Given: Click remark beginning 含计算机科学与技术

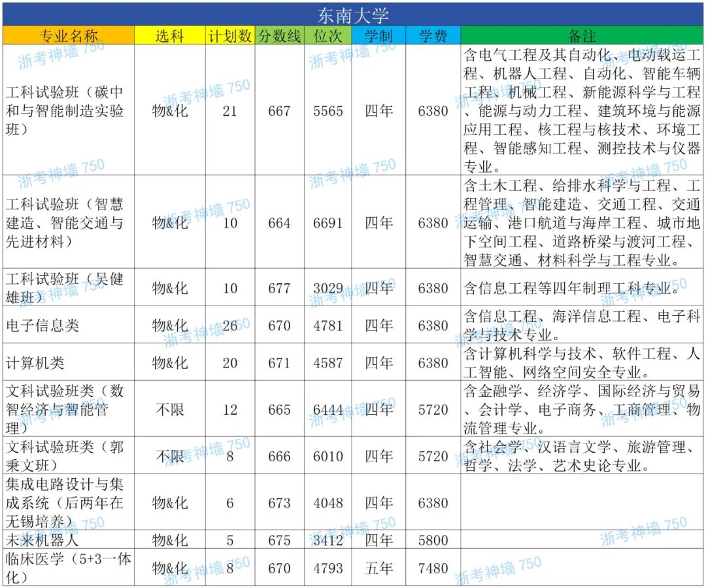Looking at the screenshot, I should point(582,363).
